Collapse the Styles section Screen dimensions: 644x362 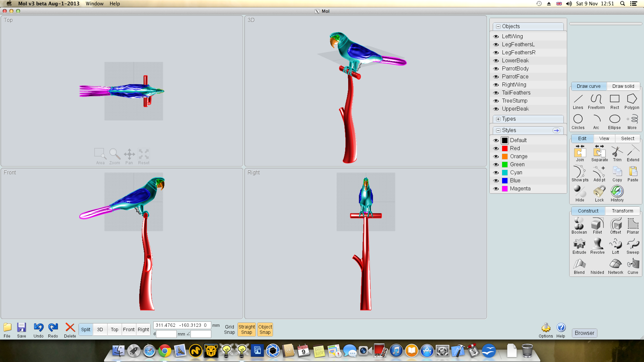(x=498, y=130)
